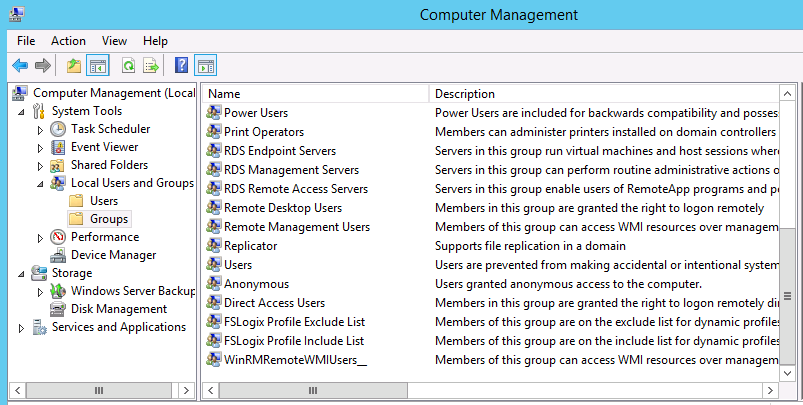Click the Refresh toolbar icon
This screenshot has height=405, width=803.
128,66
